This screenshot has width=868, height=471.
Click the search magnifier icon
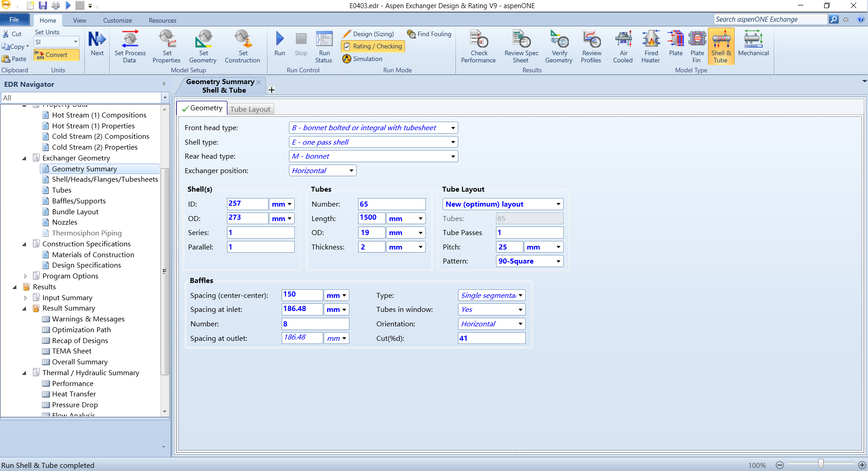point(834,19)
